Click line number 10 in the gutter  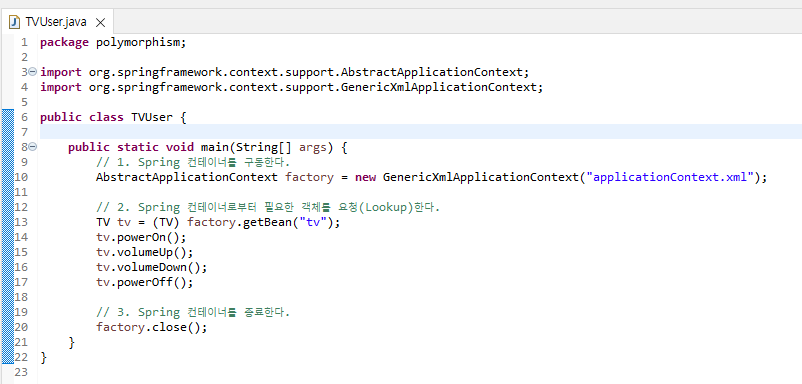pos(21,177)
